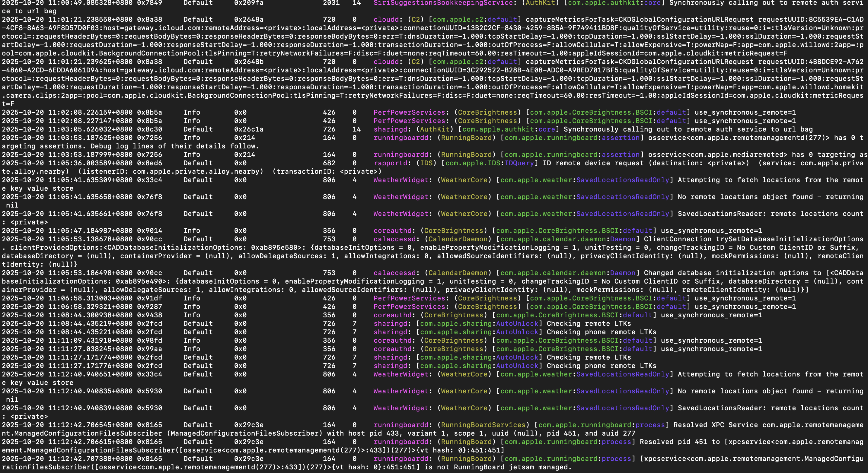Image resolution: width=868 pixels, height=473 pixels.
Task: Click requestUUID:8C5539EA-C1AD text
Action: [810, 20]
